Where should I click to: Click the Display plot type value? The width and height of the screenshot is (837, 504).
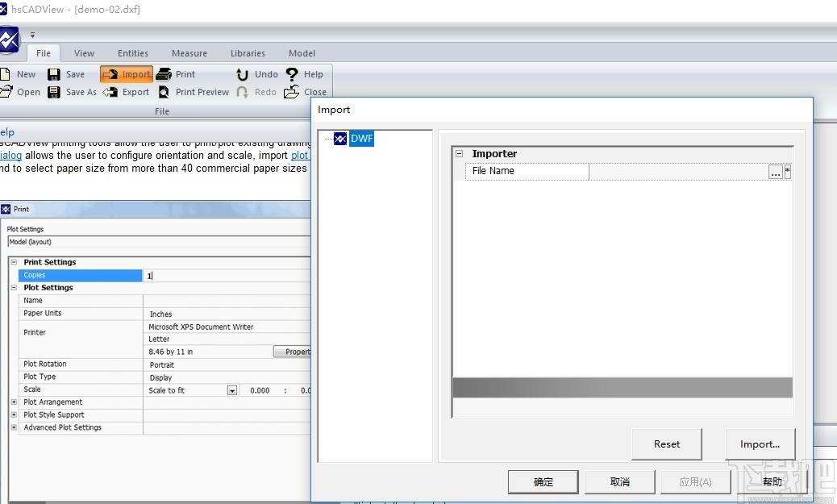pos(160,378)
